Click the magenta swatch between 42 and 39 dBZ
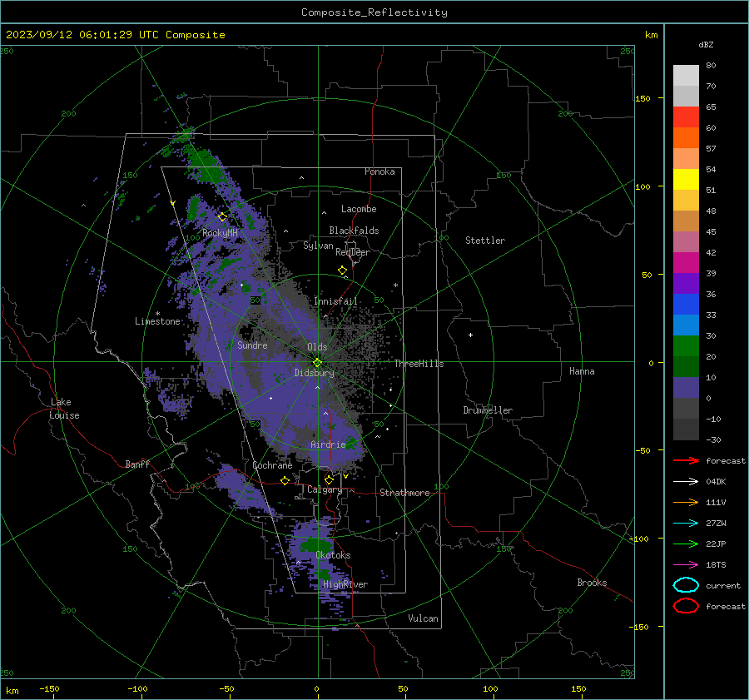This screenshot has height=700, width=749. coord(686,262)
